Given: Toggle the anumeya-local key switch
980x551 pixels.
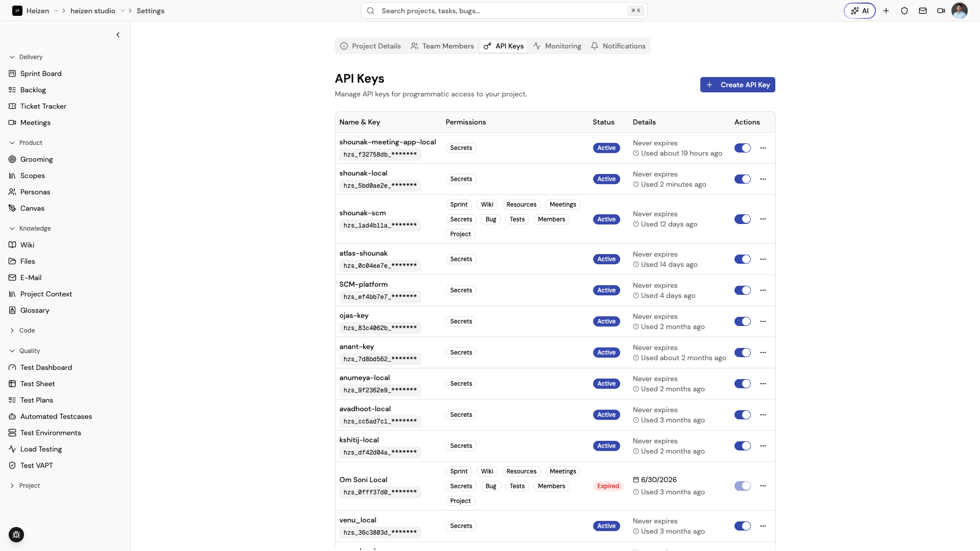Looking at the screenshot, I should point(743,384).
